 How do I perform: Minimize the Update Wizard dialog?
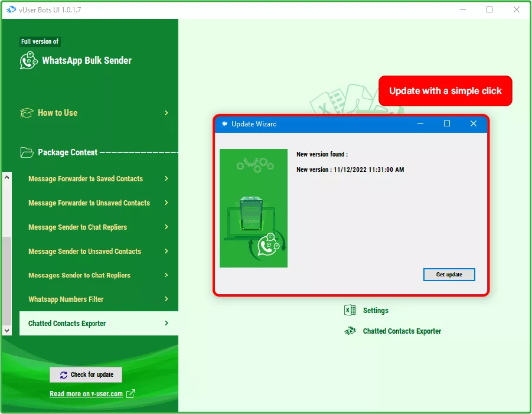pyautogui.click(x=420, y=124)
